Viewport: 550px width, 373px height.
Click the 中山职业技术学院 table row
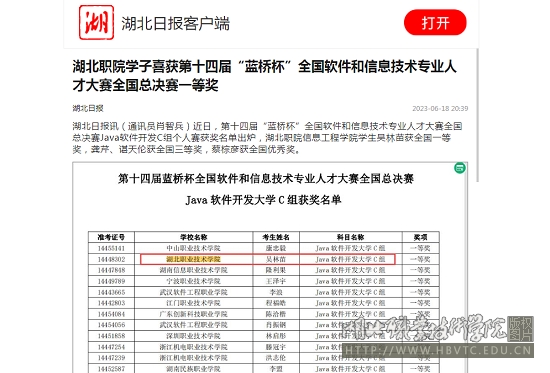(x=263, y=248)
